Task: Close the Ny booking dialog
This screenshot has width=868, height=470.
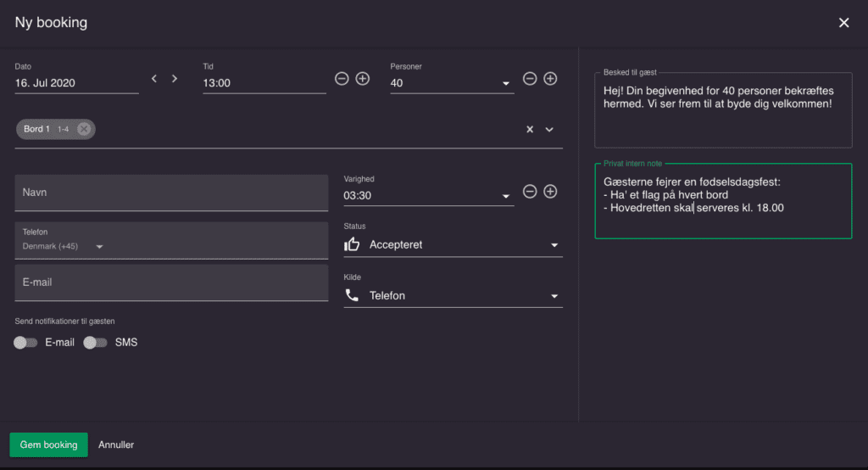Action: [x=843, y=23]
